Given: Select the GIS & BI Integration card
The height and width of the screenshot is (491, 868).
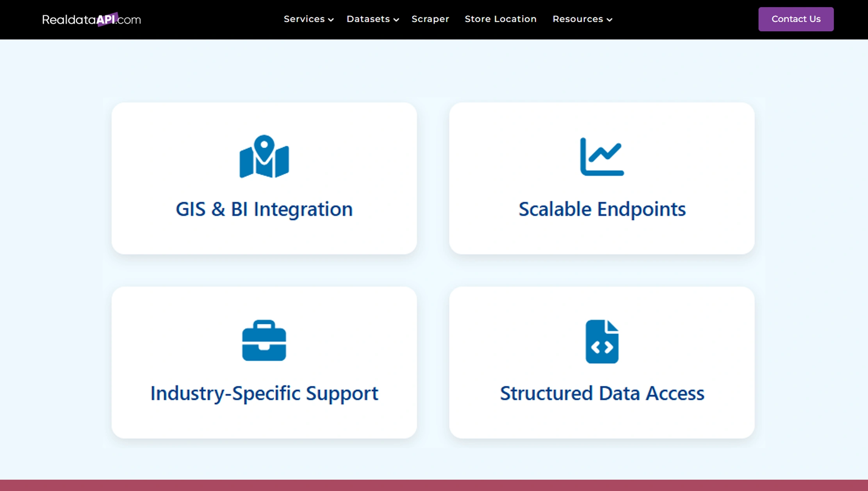Looking at the screenshot, I should coord(264,178).
